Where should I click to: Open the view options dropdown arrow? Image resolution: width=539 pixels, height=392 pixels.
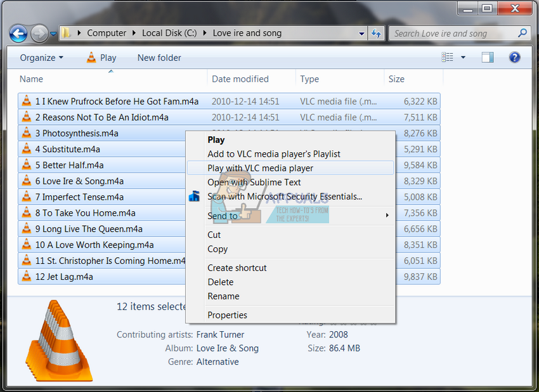click(463, 58)
